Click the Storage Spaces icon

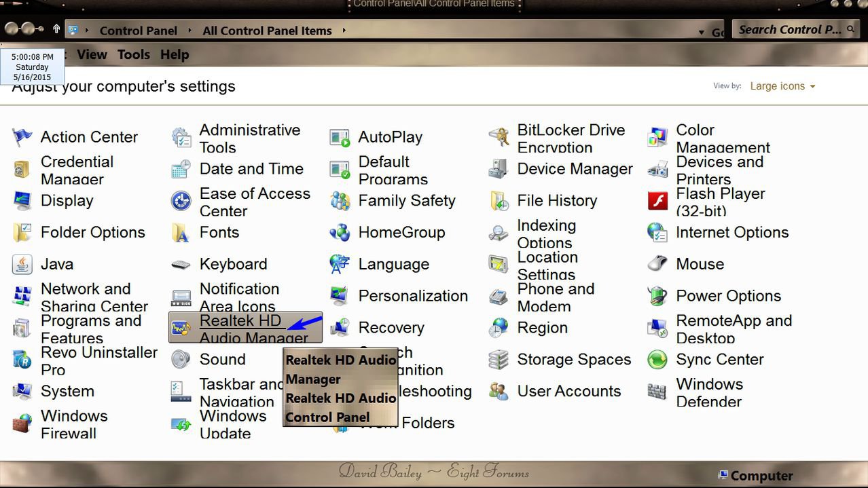point(499,360)
